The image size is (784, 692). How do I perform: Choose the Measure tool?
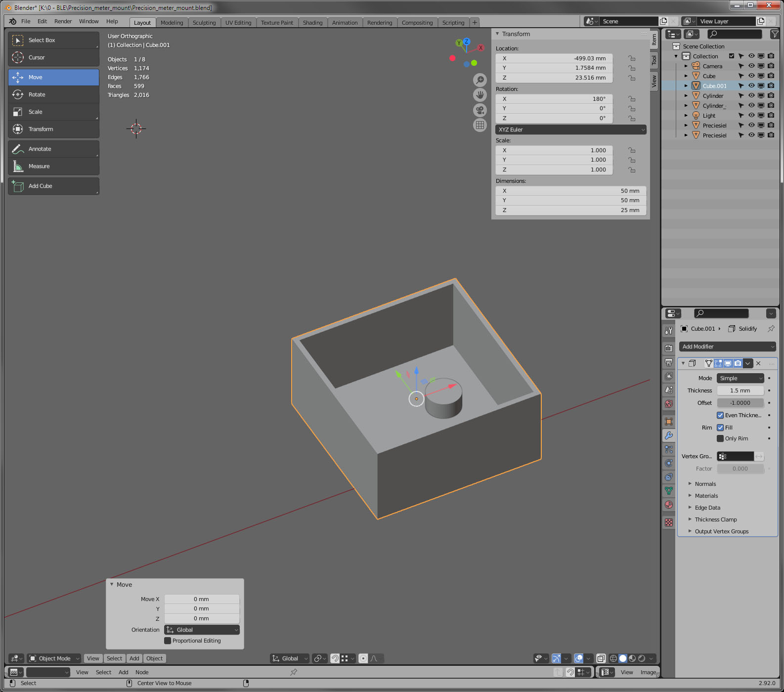(53, 166)
